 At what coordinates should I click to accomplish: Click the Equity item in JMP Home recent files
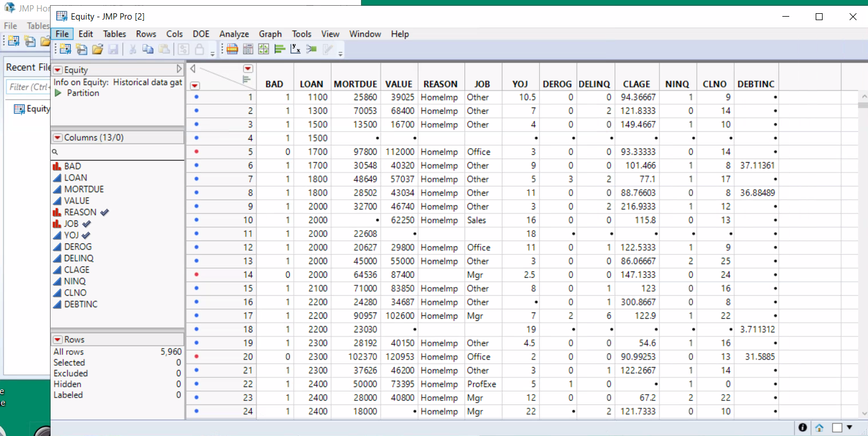coord(32,109)
